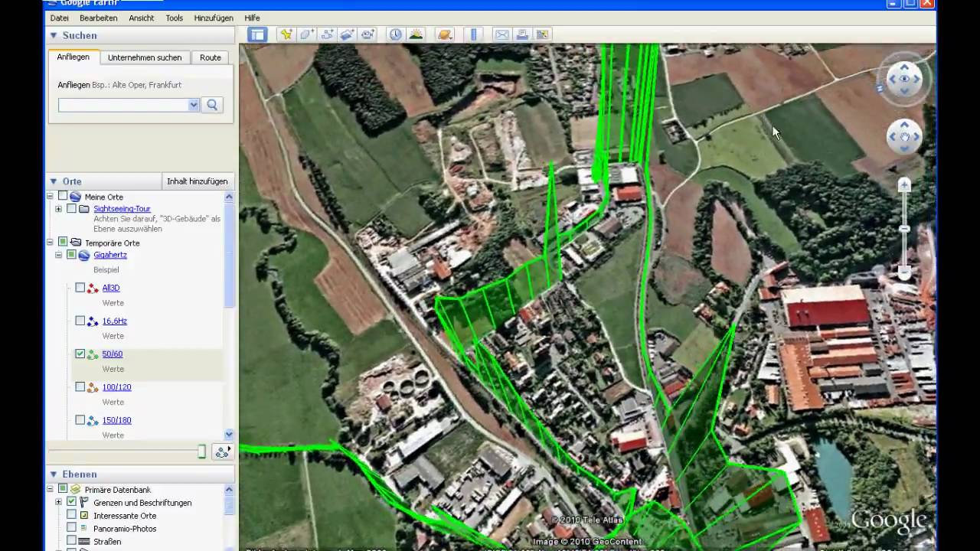
Task: Switch to the Route tab
Action: click(211, 57)
